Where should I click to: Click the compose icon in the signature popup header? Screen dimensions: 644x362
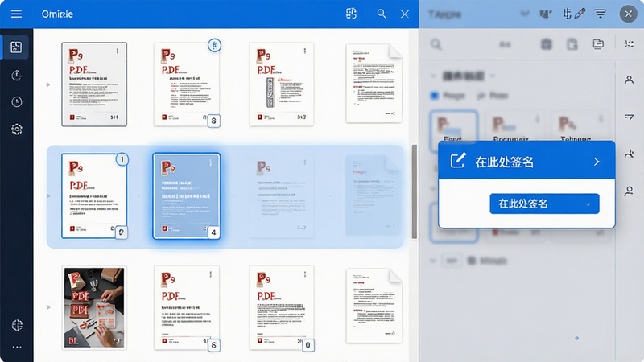pyautogui.click(x=458, y=160)
